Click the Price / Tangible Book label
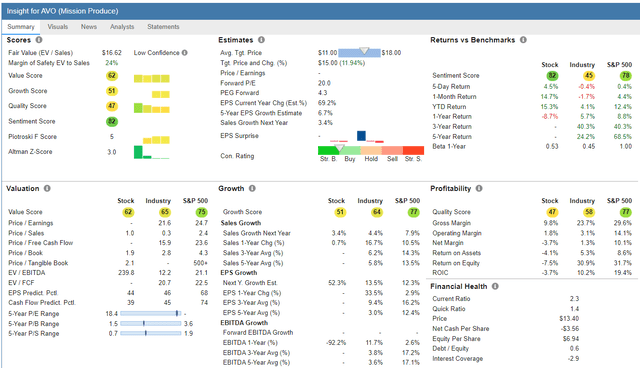 click(x=38, y=263)
